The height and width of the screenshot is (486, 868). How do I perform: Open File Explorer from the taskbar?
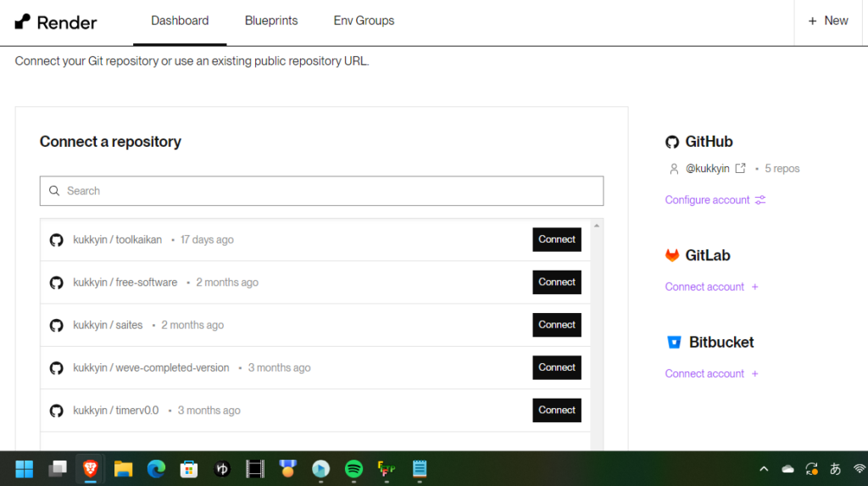point(123,469)
